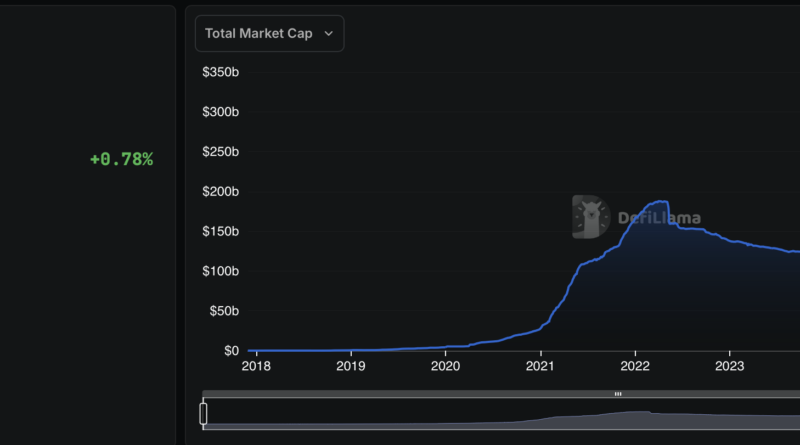This screenshot has height=445, width=800.
Task: Click the left handle of range slider
Action: pos(203,413)
